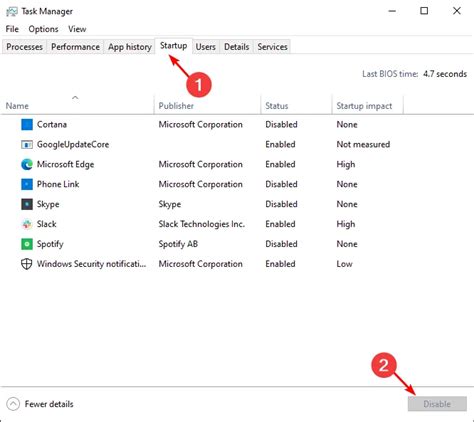Image resolution: width=474 pixels, height=422 pixels.
Task: Click the Task Manager title bar icon
Action: (x=12, y=11)
